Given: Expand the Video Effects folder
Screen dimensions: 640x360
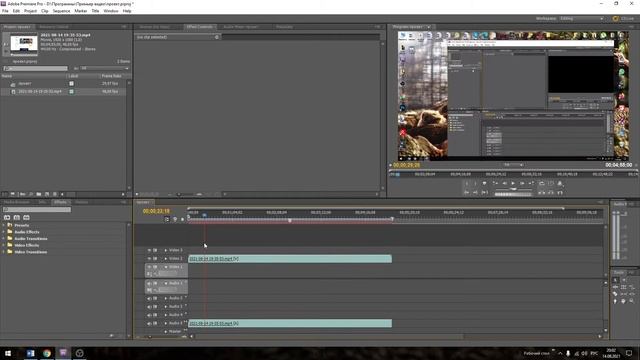Looking at the screenshot, I should (4, 245).
